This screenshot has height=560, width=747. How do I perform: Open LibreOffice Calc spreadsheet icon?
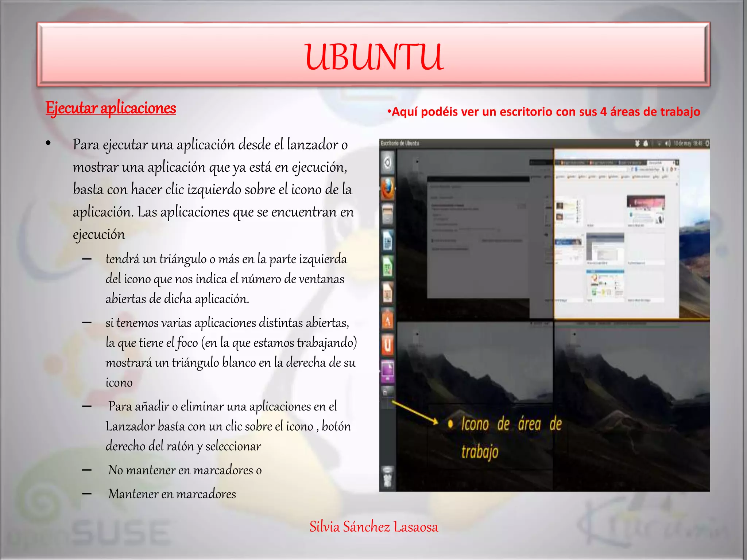pyautogui.click(x=388, y=267)
